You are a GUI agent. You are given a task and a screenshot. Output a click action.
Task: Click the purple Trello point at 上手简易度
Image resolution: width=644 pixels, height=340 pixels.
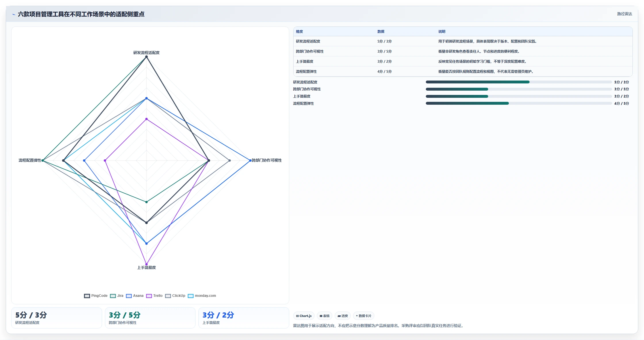coord(146,264)
